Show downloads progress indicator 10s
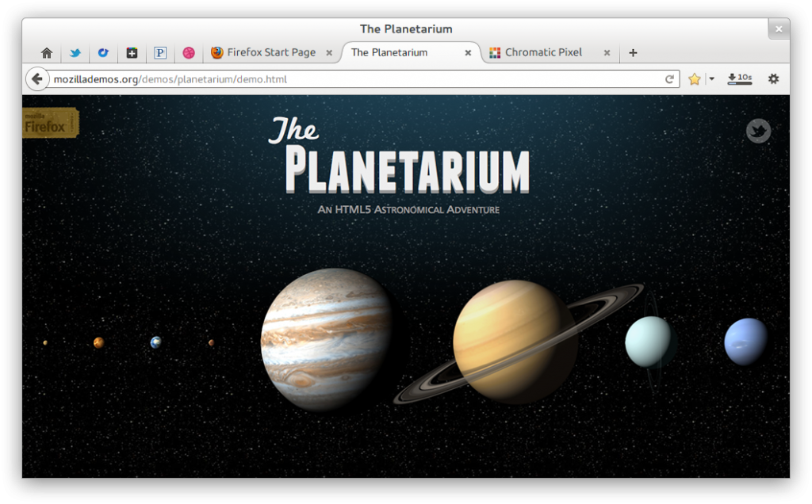The image size is (812, 504). (740, 78)
